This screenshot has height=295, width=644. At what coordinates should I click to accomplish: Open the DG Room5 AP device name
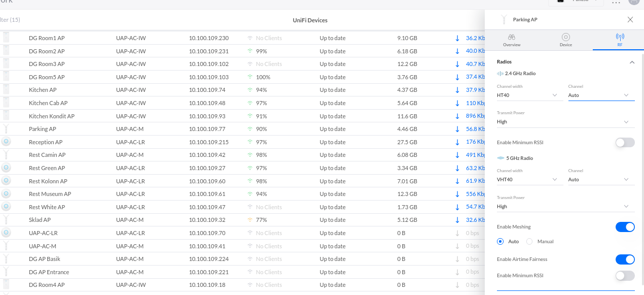point(47,77)
